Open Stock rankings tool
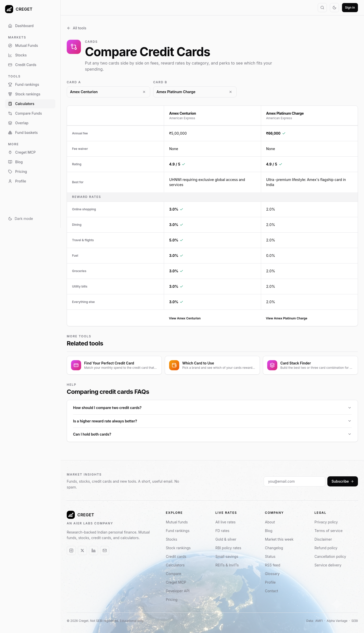This screenshot has height=633, width=364. click(x=30, y=94)
